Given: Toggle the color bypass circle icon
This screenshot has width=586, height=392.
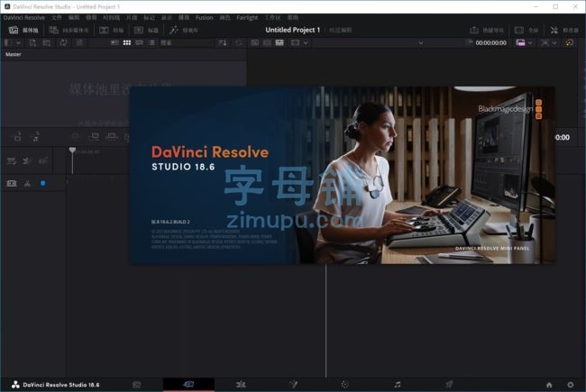Looking at the screenshot, I should click(x=569, y=43).
